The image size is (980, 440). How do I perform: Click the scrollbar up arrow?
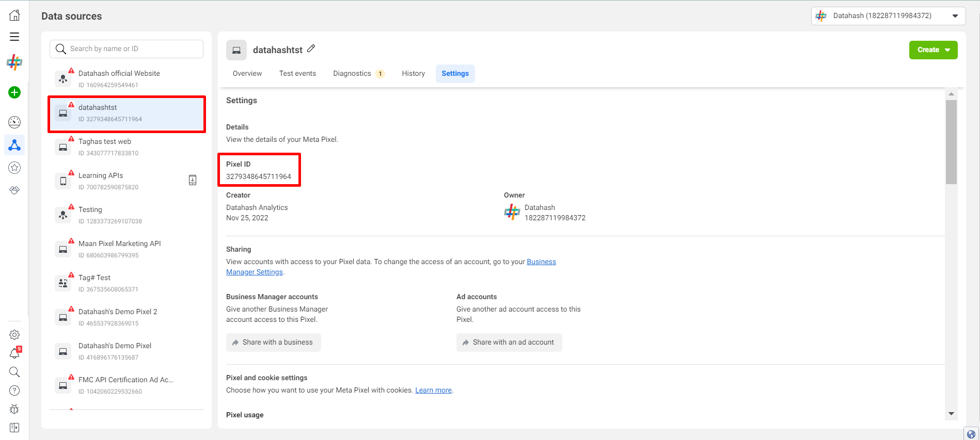tap(951, 94)
